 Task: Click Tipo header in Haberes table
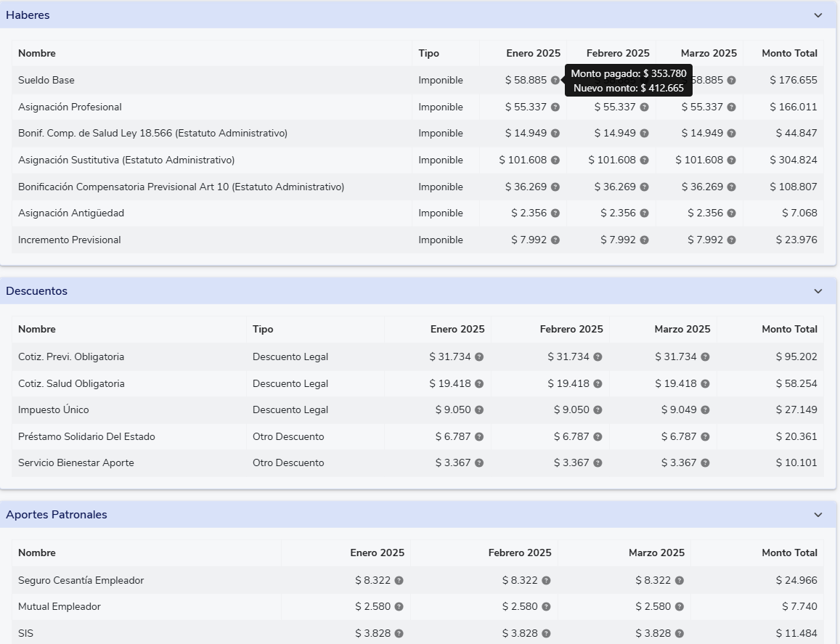click(x=428, y=53)
